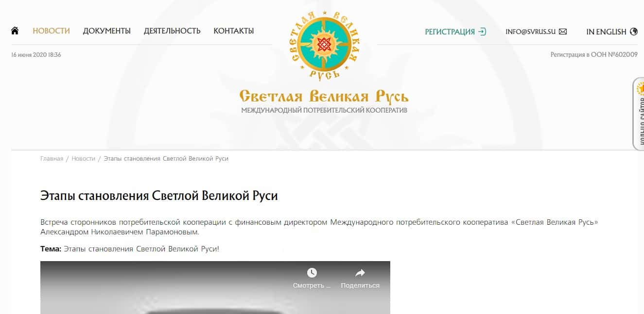Switch language via IN ENGLISH link
This screenshot has width=644, height=314.
[x=606, y=32]
